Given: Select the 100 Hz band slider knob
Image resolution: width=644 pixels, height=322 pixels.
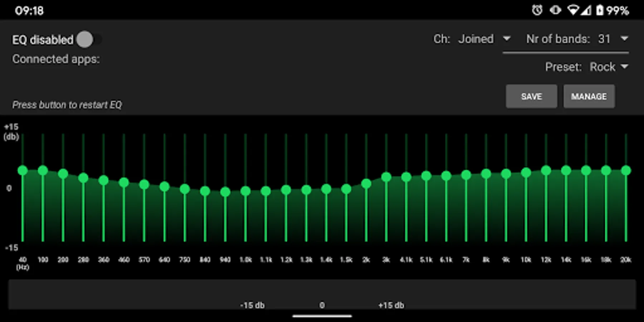Looking at the screenshot, I should point(43,170).
